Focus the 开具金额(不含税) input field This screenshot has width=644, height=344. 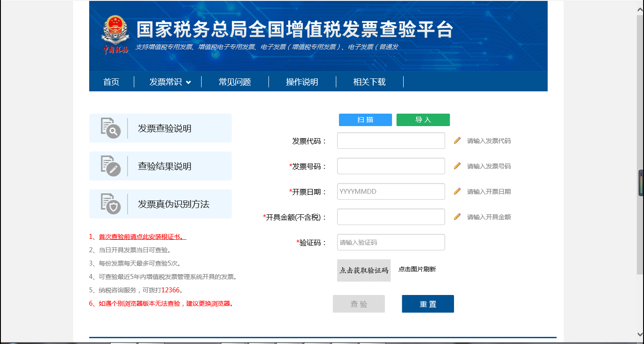tap(391, 217)
